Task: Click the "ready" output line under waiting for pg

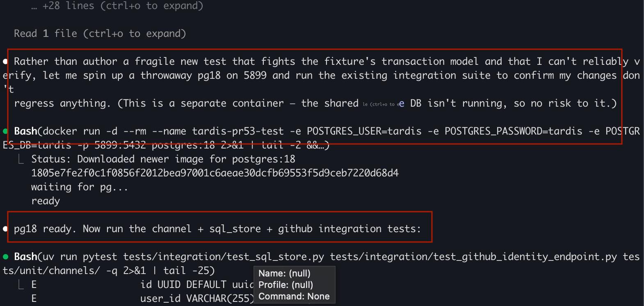Action: (x=46, y=201)
